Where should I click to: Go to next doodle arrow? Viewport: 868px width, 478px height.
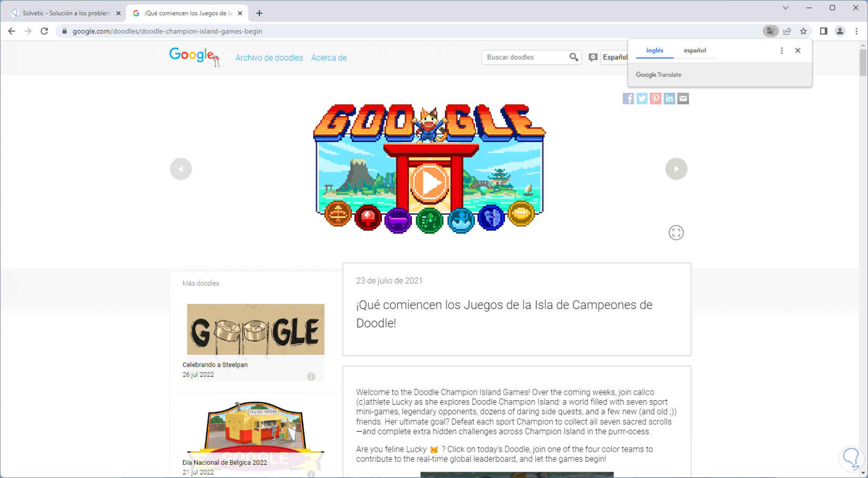[x=676, y=169]
